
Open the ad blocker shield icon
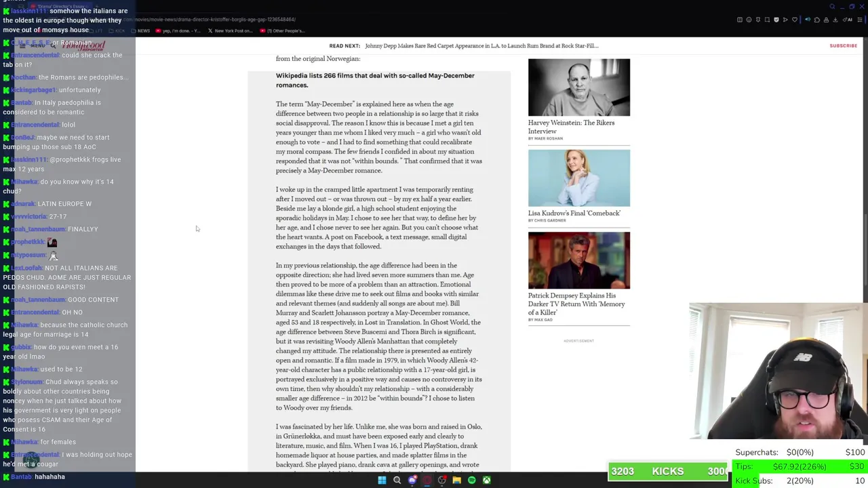pos(776,20)
